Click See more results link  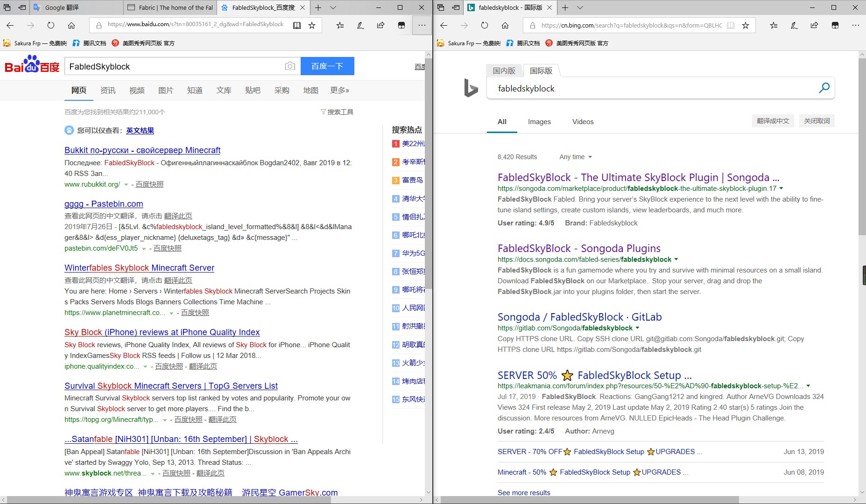524,493
